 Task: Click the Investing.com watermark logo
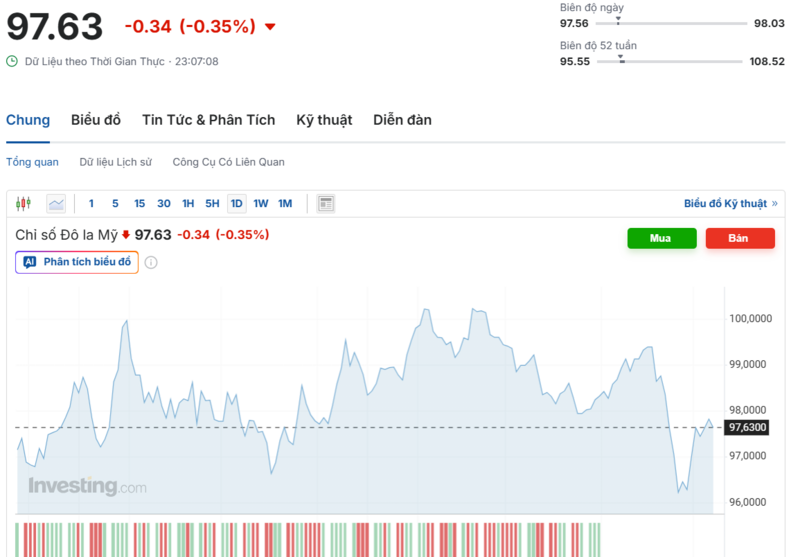coord(87,487)
